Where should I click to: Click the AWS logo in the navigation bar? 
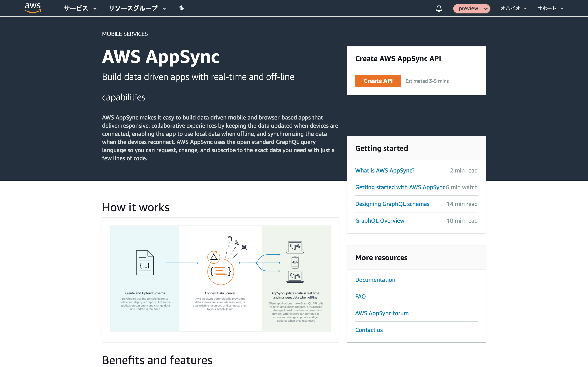(x=32, y=8)
